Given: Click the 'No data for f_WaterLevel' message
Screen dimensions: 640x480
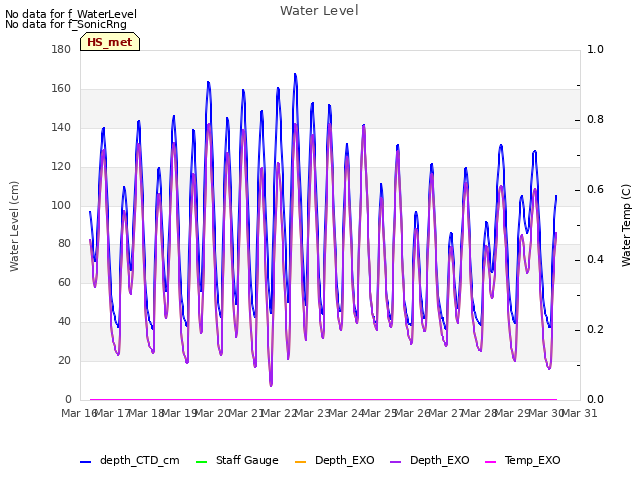Looking at the screenshot, I should point(71,14).
